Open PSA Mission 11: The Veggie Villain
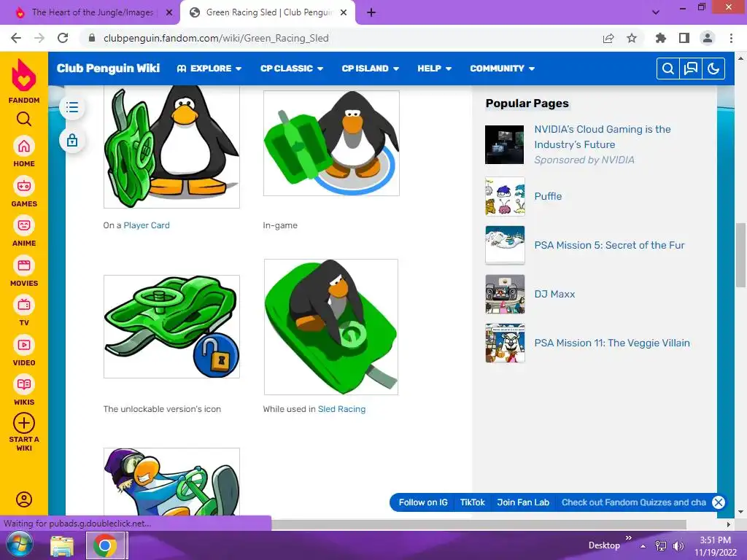Image resolution: width=747 pixels, height=560 pixels. coord(612,343)
